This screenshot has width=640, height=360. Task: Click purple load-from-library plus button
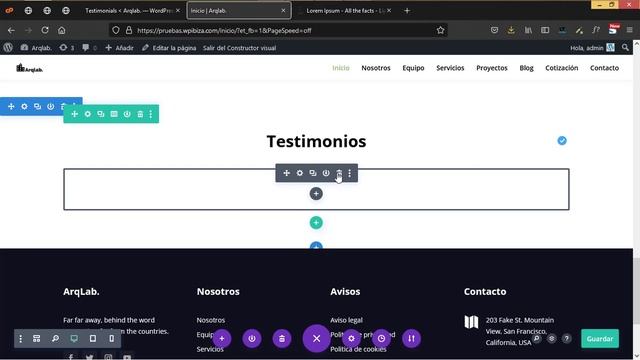click(x=222, y=338)
